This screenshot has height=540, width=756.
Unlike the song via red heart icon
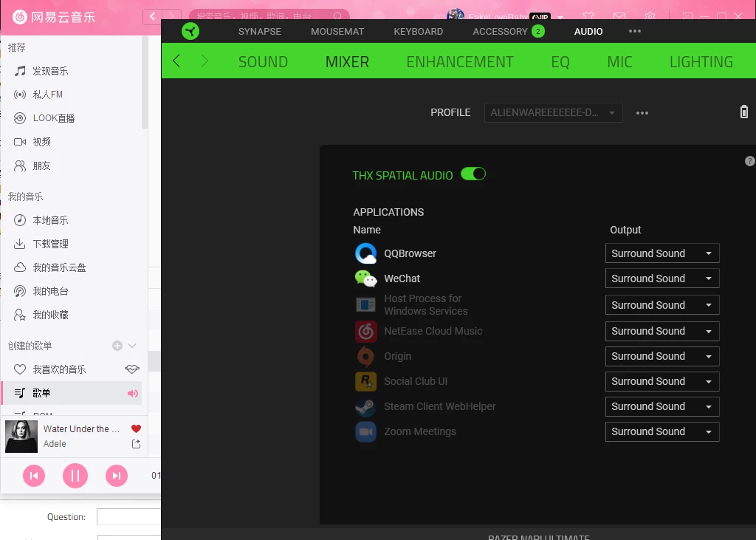[136, 428]
